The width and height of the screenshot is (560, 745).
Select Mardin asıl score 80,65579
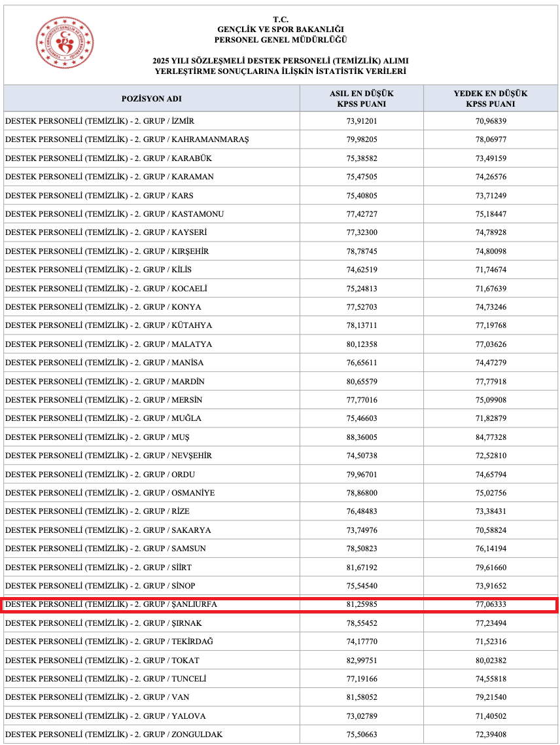[362, 382]
